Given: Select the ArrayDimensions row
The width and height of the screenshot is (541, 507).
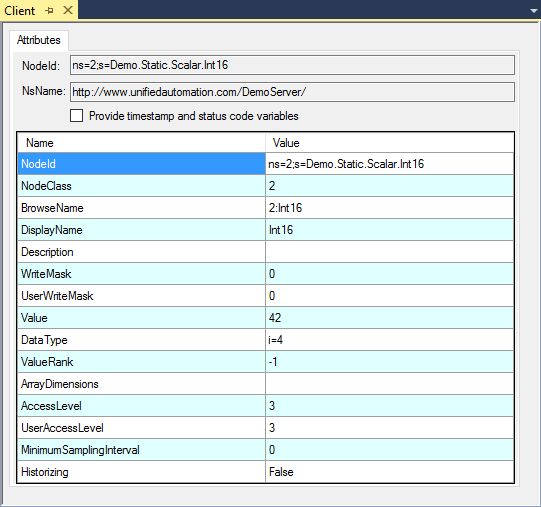Looking at the screenshot, I should pos(265,384).
